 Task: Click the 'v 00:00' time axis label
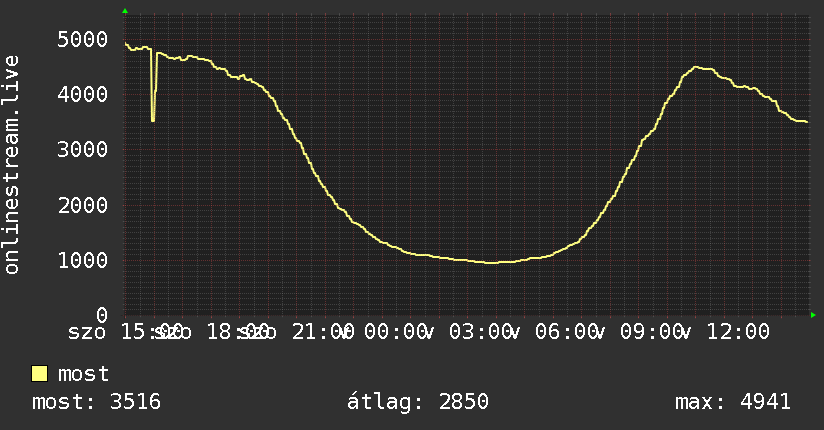[386, 332]
